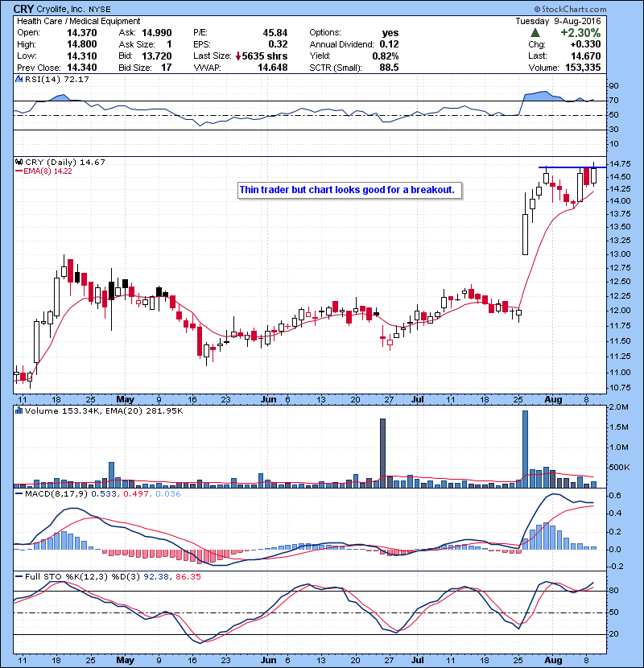Screen dimensions: 644x668
Task: Click the Chg value +0.330
Action: click(585, 44)
